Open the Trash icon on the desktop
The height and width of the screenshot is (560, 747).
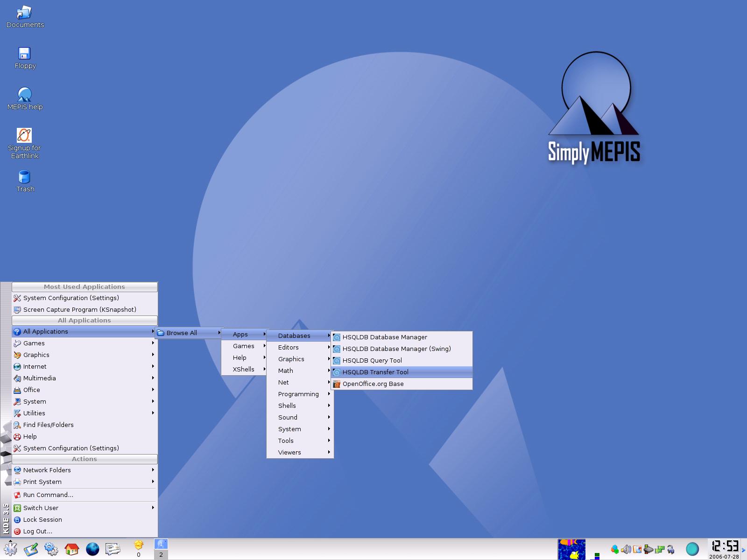click(x=25, y=181)
